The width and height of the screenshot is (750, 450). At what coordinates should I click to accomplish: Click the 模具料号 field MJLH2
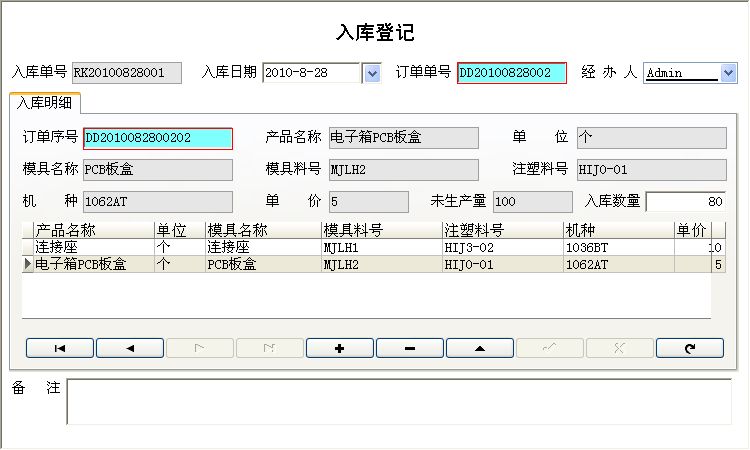click(x=403, y=170)
